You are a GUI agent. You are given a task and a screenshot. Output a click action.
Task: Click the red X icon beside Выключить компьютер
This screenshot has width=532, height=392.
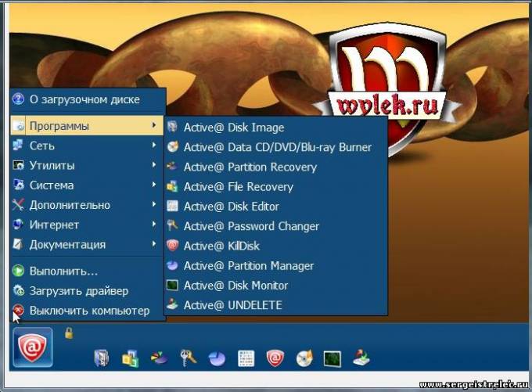pyautogui.click(x=18, y=310)
